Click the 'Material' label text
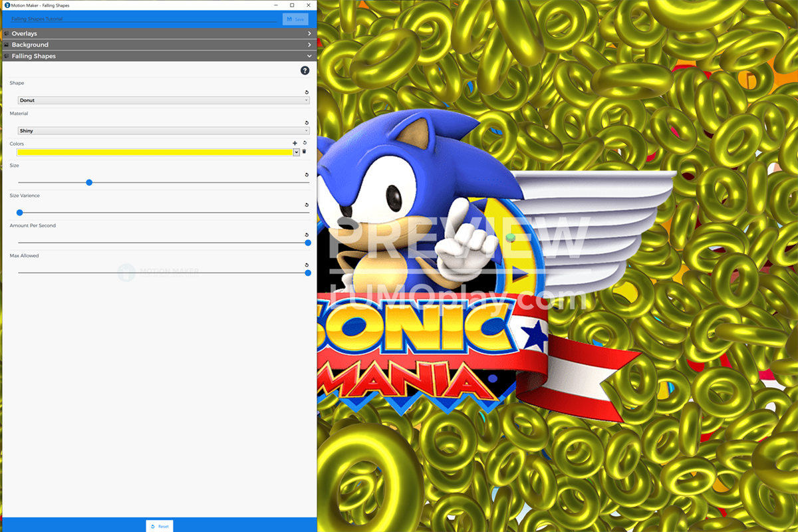Screen dimensions: 798x532 tap(19, 114)
